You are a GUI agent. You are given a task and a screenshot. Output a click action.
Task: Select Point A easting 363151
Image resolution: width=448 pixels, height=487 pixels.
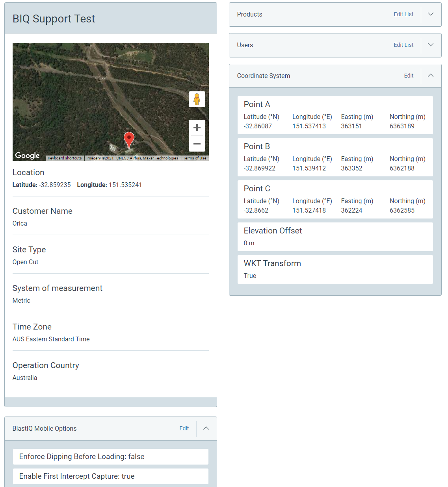pyautogui.click(x=351, y=126)
